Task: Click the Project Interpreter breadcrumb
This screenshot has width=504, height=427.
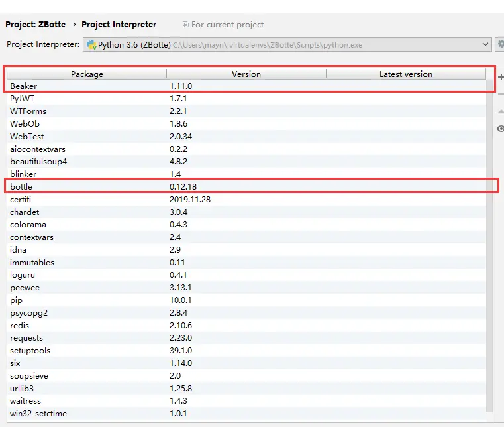Action: point(119,25)
